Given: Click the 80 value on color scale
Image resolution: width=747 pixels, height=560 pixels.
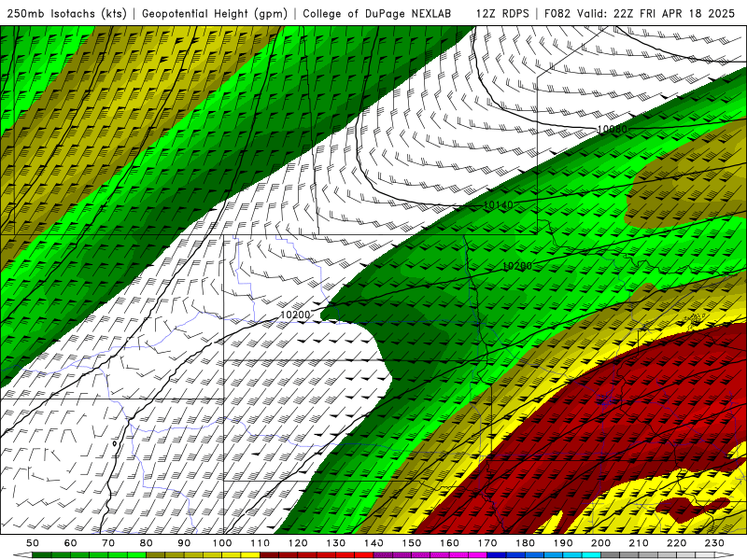Looking at the screenshot, I should pos(147,543).
